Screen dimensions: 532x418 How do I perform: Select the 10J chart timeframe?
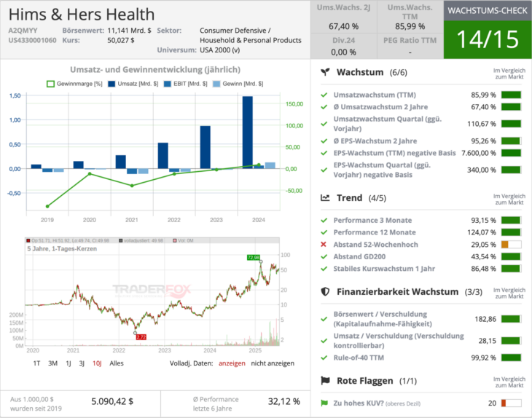[x=97, y=363]
